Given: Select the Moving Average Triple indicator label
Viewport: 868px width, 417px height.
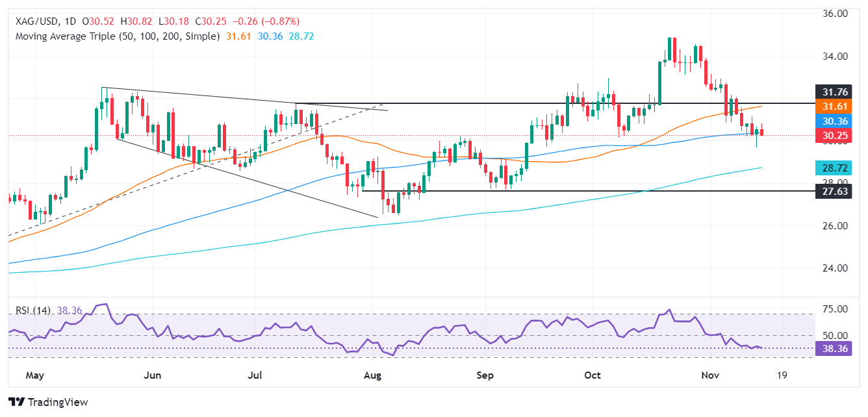Looking at the screenshot, I should [x=117, y=36].
